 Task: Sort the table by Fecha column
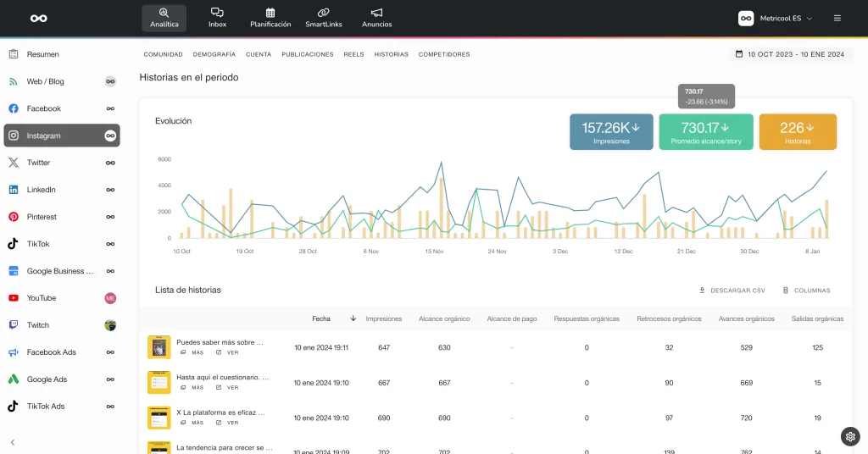click(x=321, y=318)
